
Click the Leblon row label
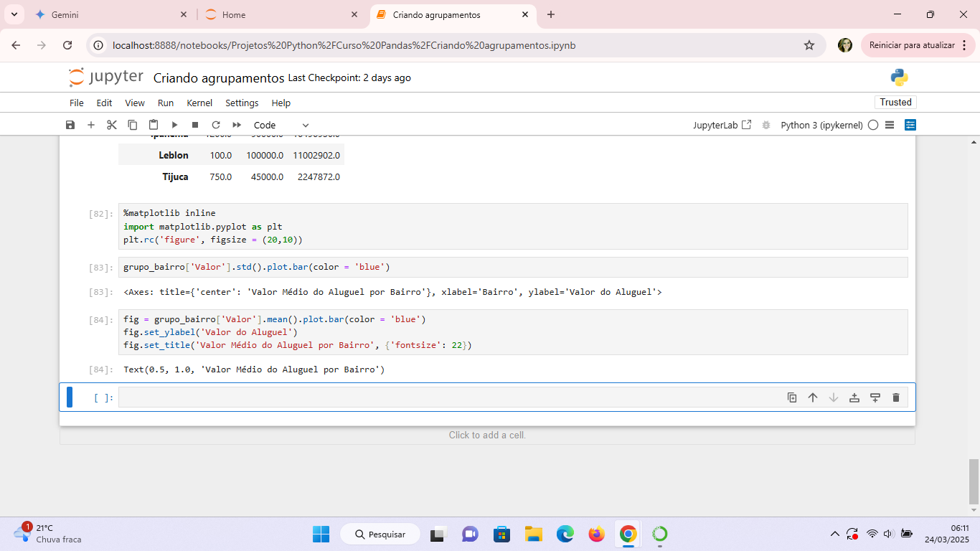174,155
